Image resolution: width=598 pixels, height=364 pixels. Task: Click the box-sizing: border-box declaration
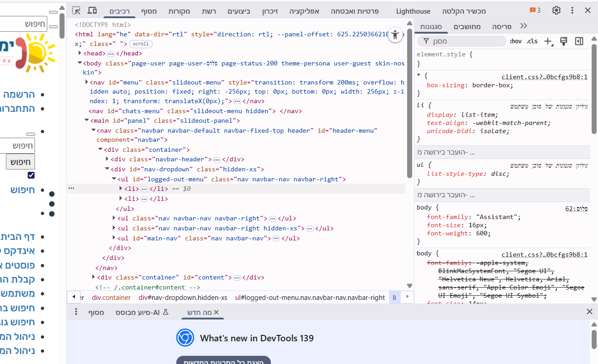click(x=470, y=85)
